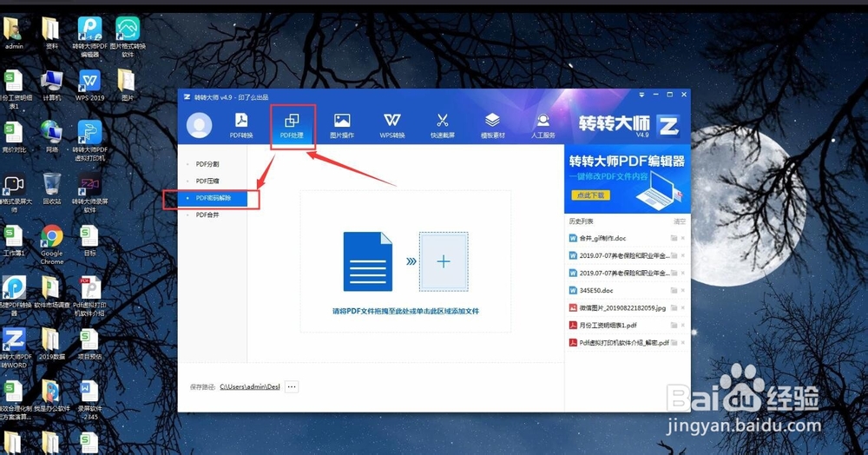Select Google Chrome desktop shortcut
868x455 pixels.
click(51, 244)
